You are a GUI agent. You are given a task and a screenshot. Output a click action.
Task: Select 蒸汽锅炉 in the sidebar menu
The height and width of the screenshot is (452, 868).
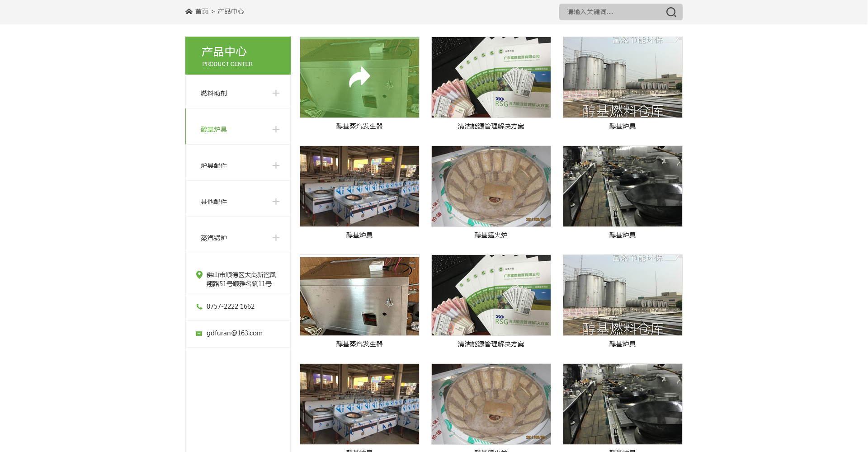point(214,238)
